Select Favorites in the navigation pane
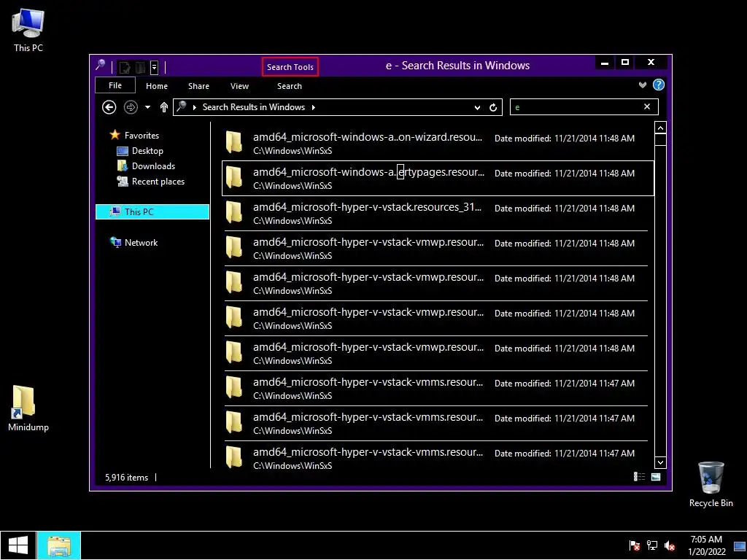 (142, 135)
